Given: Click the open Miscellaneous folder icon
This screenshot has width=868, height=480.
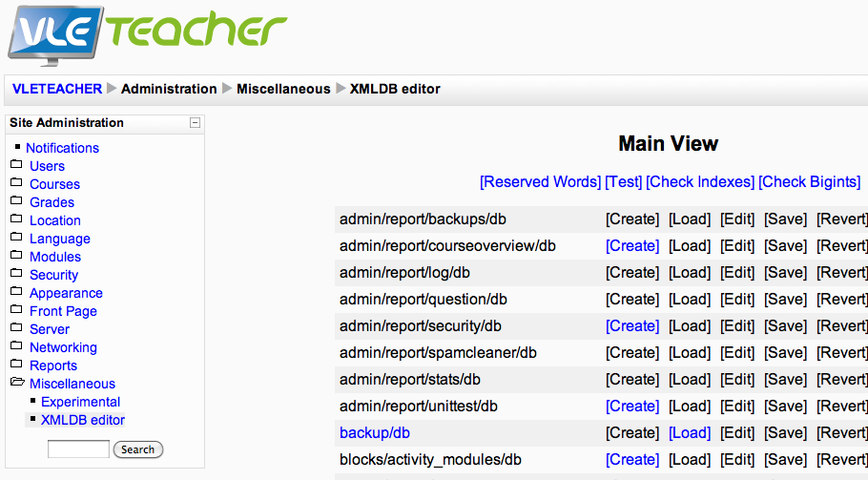Looking at the screenshot, I should pyautogui.click(x=16, y=383).
